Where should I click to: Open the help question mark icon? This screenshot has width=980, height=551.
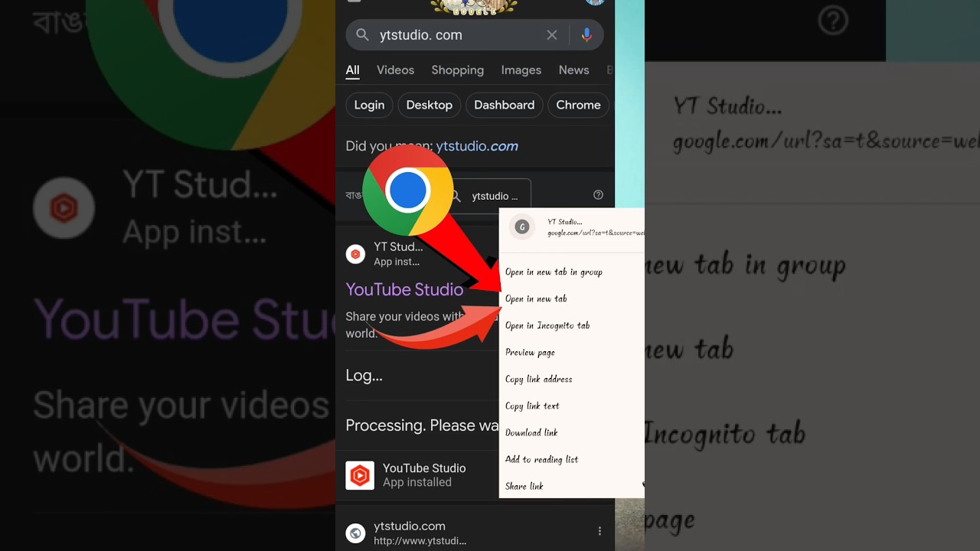pos(598,195)
